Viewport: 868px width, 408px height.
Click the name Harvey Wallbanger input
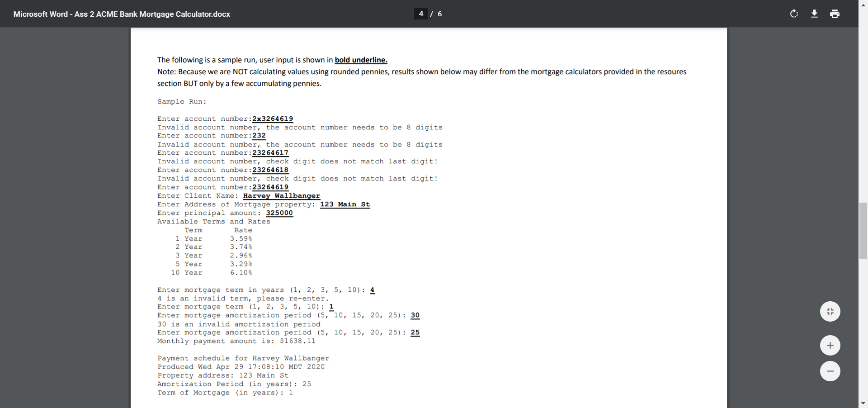tap(282, 196)
